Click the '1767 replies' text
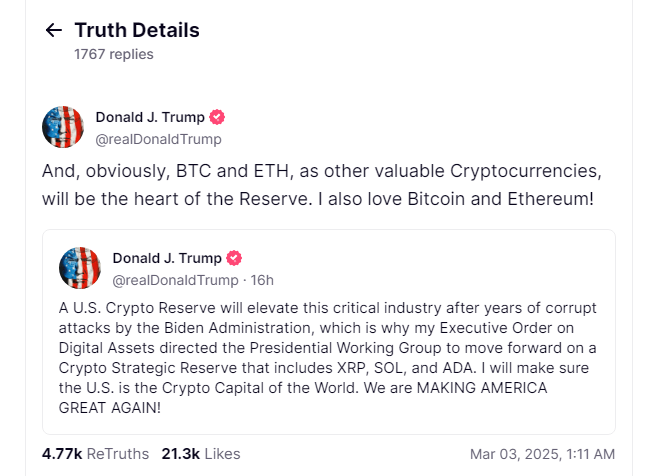The width and height of the screenshot is (654, 476). [114, 54]
